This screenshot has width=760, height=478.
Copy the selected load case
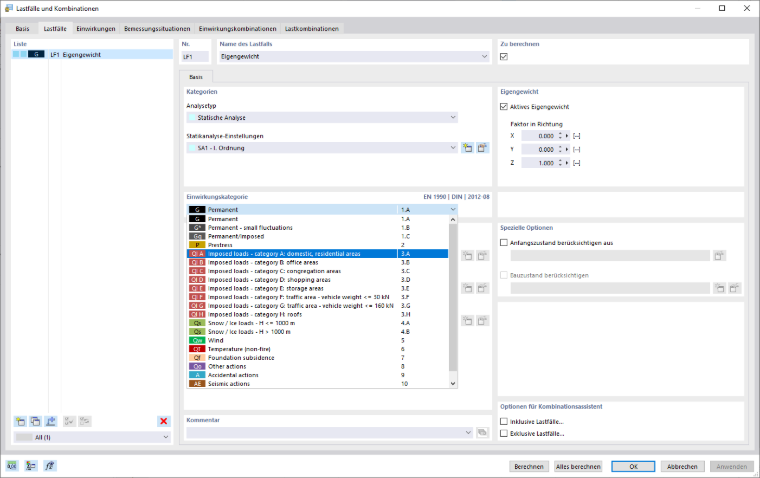35,421
